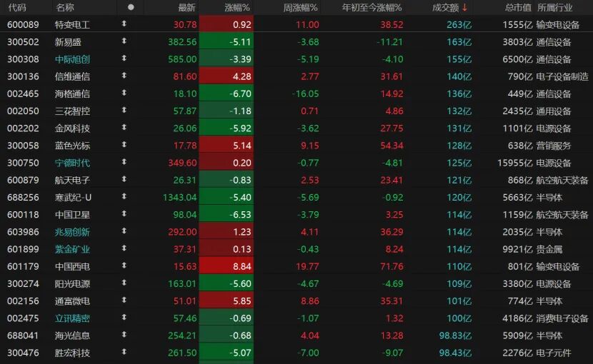This screenshot has width=593, height=364.
Task: Sort by 名称 column header
Action: 65,7
